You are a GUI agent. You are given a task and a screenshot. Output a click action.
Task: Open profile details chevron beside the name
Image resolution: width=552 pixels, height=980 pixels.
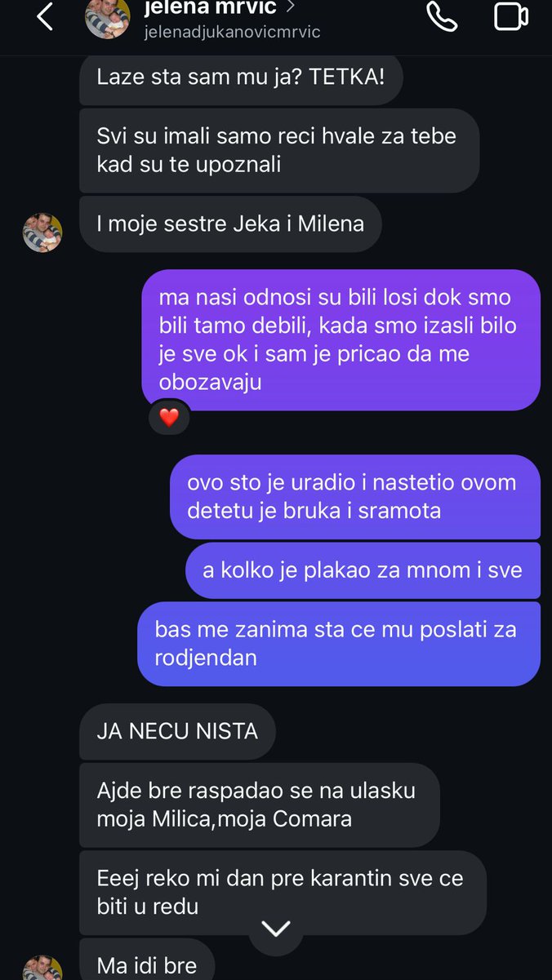290,8
